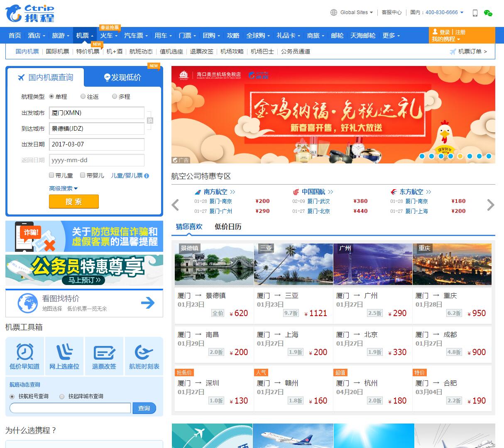The width and height of the screenshot is (504, 448).
Task: Click the globe icon beside Global Sites
Action: pos(334,12)
